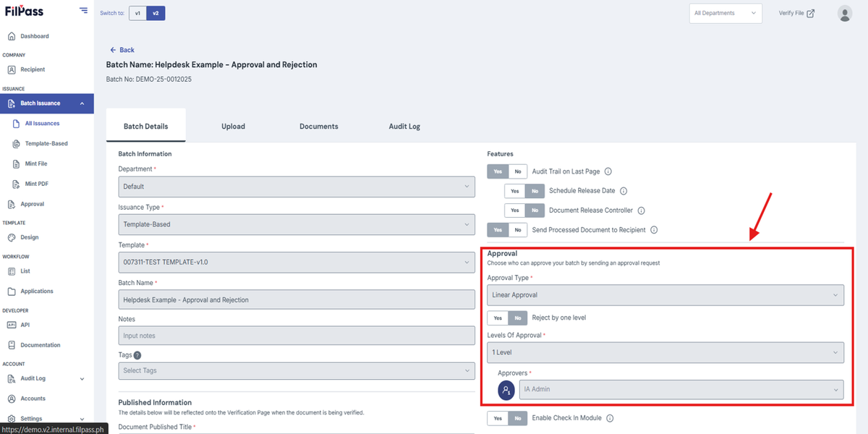Viewport: 868px width, 434px height.
Task: Switch to version v2
Action: pos(156,13)
